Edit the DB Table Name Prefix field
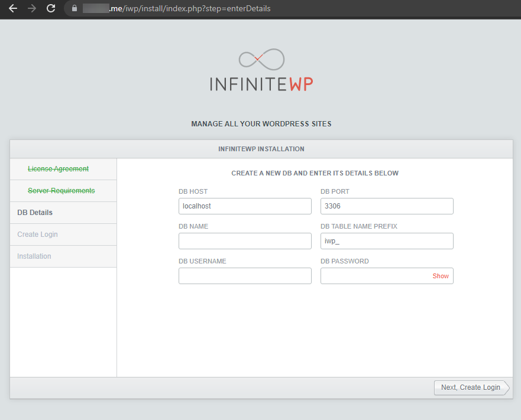Image resolution: width=521 pixels, height=420 pixels. point(387,241)
